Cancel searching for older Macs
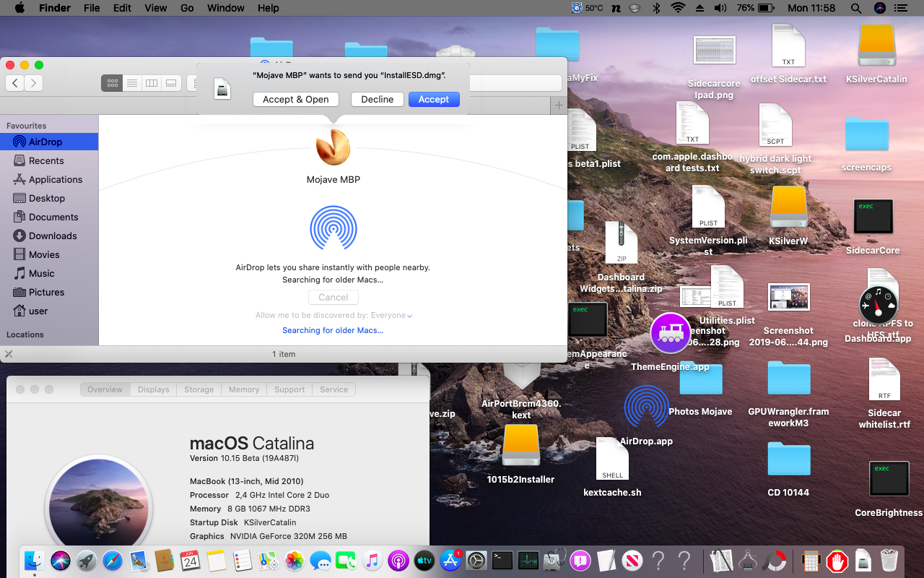 click(x=334, y=297)
